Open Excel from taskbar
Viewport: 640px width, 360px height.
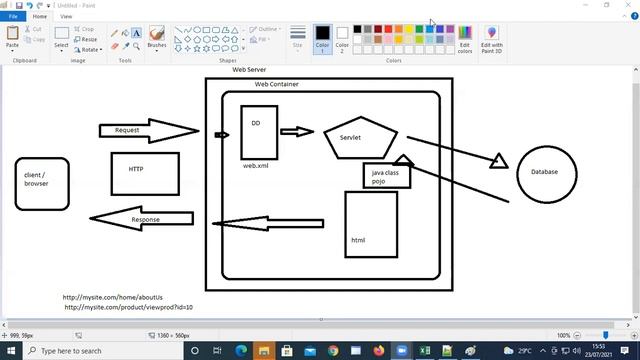[x=424, y=351]
